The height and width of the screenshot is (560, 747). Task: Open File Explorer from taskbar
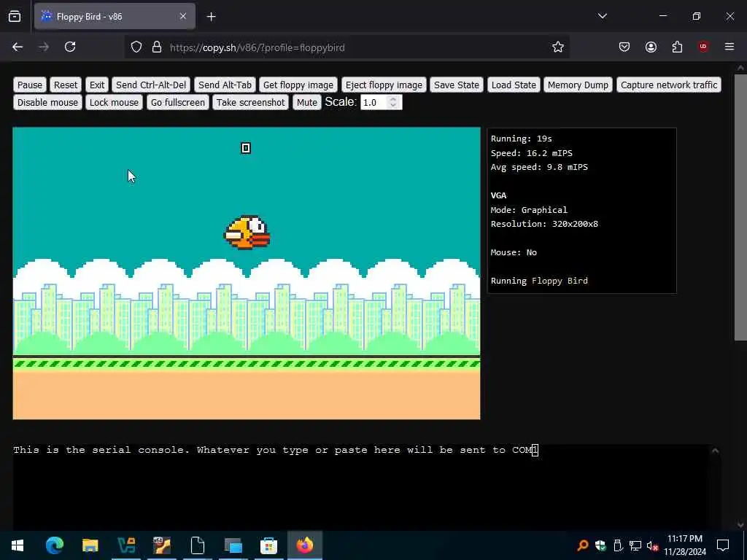90,545
